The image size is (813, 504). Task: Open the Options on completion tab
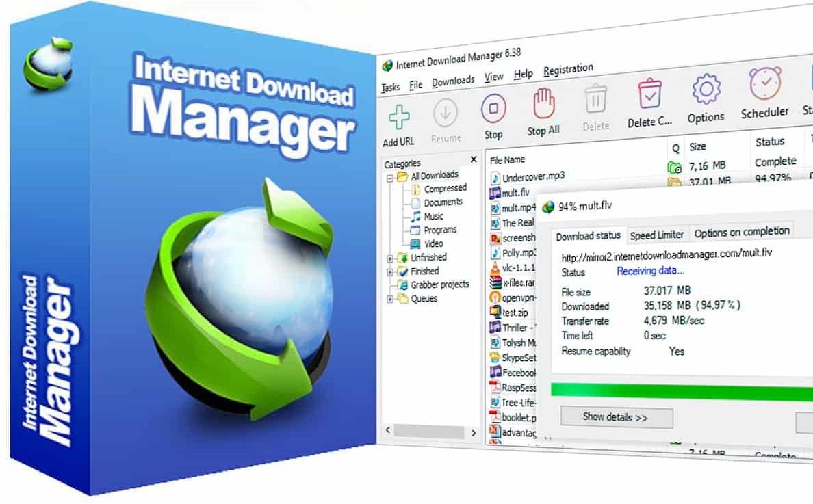(741, 232)
